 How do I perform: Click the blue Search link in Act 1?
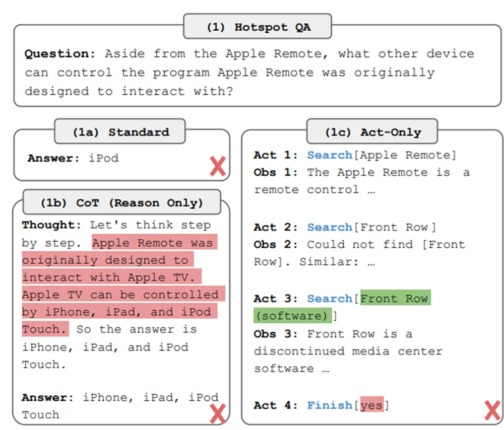click(x=330, y=155)
